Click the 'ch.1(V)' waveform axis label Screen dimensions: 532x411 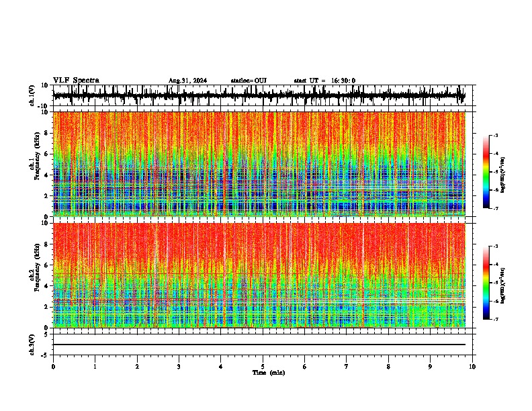(32, 95)
